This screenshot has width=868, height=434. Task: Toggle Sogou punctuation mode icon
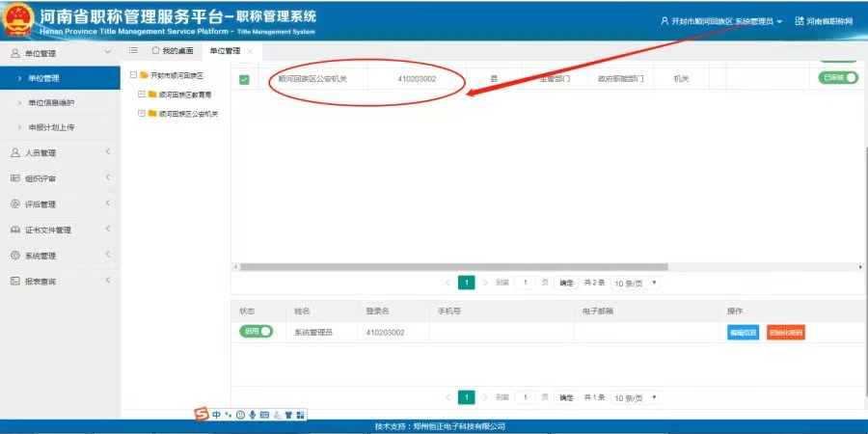[228, 415]
